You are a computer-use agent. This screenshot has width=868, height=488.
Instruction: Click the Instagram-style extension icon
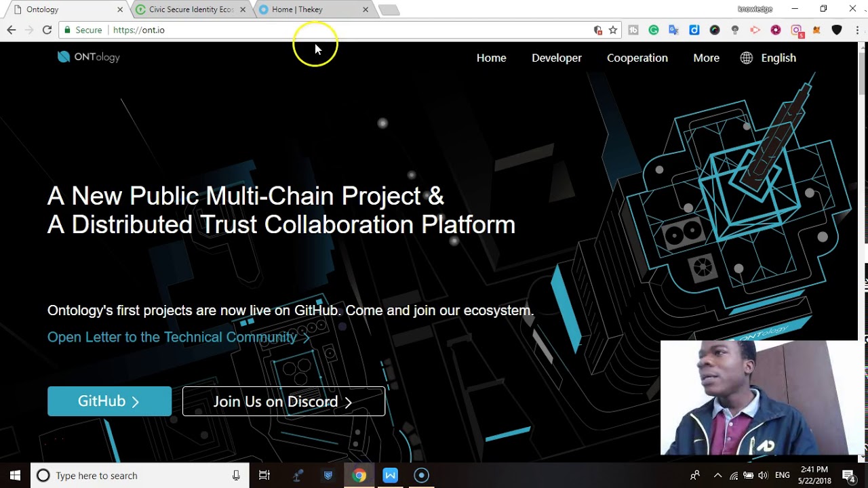click(797, 30)
